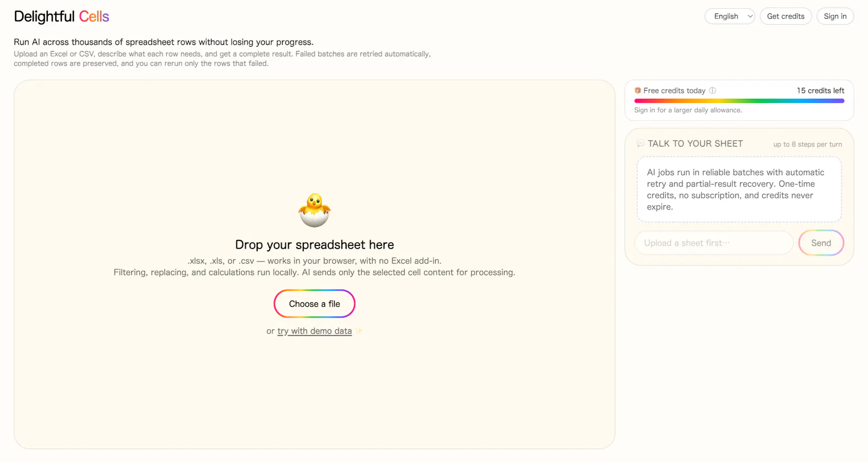Click the Upload a sheet first input field
The image size is (868, 463).
(x=714, y=243)
